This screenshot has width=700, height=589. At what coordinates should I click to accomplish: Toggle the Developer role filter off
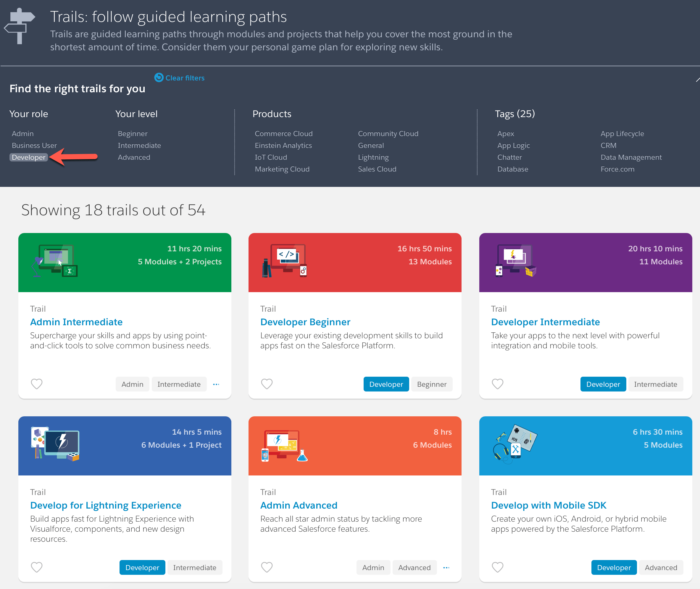[x=28, y=157]
